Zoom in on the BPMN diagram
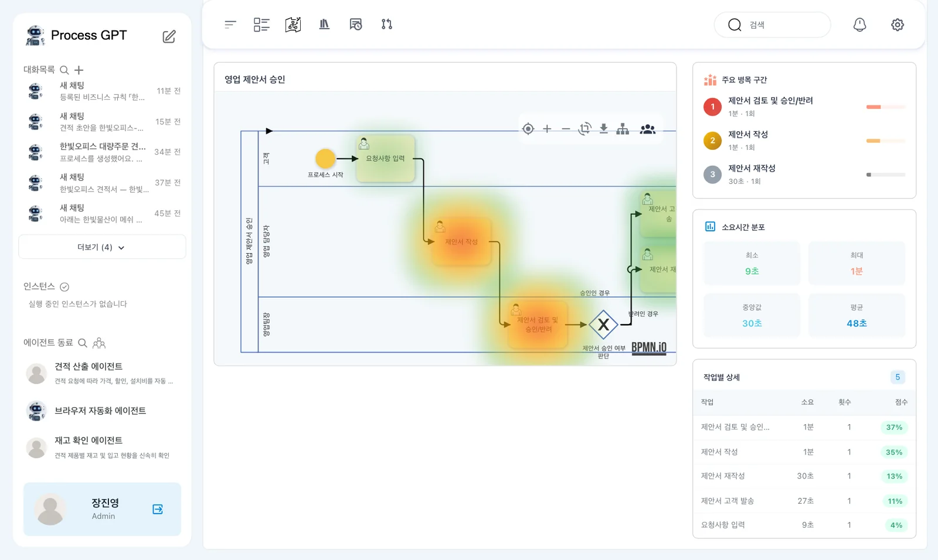The width and height of the screenshot is (938, 560). pyautogui.click(x=547, y=129)
